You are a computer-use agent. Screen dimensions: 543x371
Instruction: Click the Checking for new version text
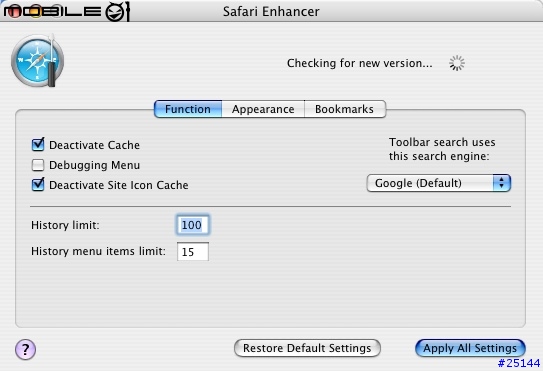pyautogui.click(x=359, y=63)
